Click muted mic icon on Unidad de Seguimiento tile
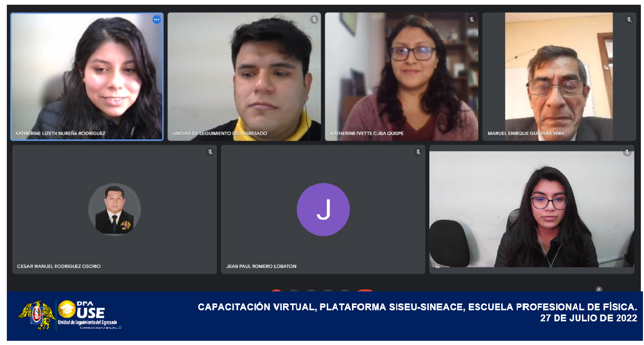This screenshot has width=644, height=345. pyautogui.click(x=314, y=20)
